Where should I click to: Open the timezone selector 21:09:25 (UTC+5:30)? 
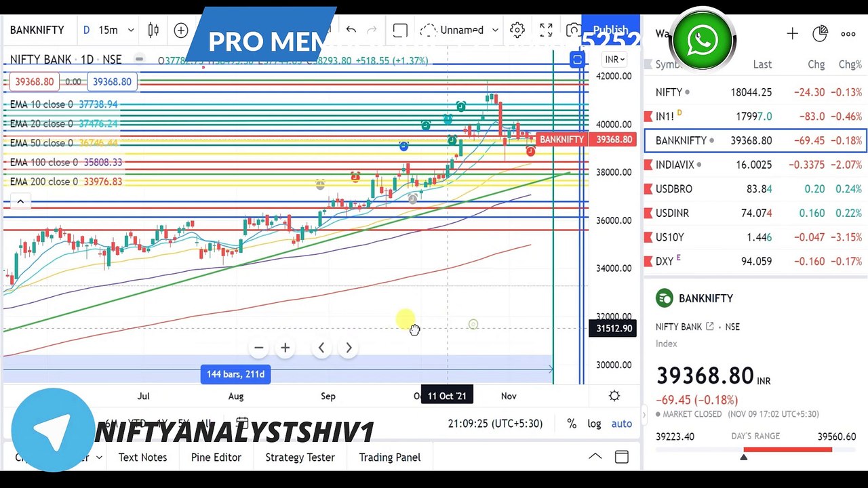pyautogui.click(x=495, y=424)
